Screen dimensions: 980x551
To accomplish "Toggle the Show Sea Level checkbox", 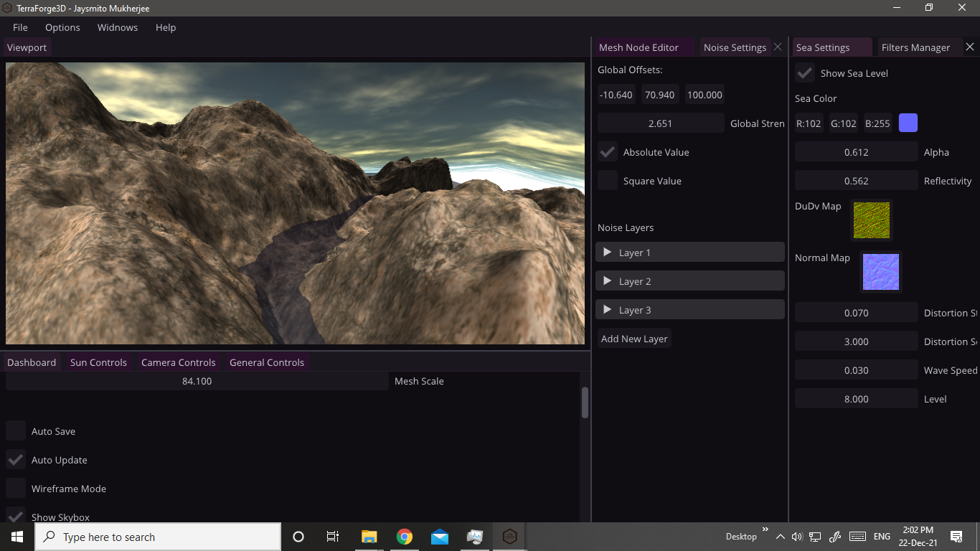I will [x=805, y=72].
